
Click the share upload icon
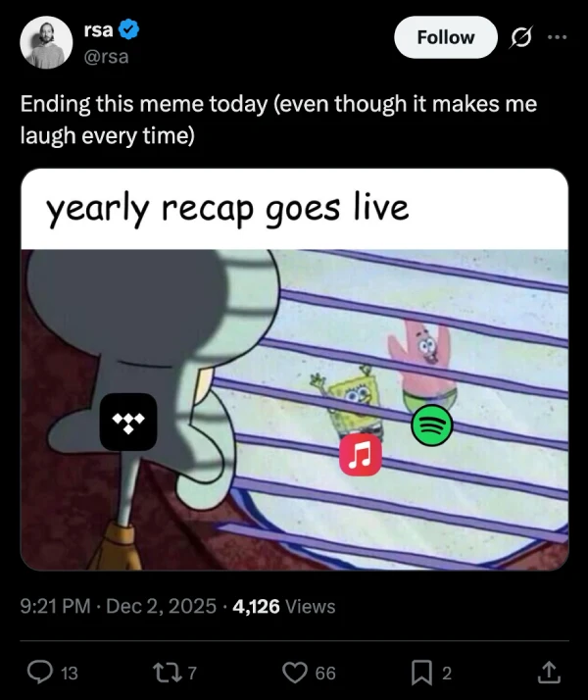[x=548, y=673]
